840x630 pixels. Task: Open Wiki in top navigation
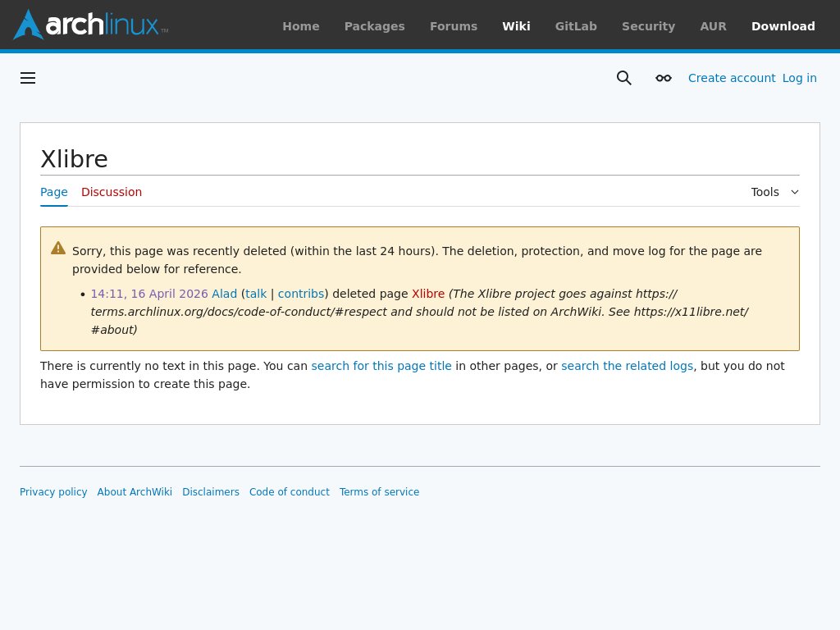click(516, 26)
